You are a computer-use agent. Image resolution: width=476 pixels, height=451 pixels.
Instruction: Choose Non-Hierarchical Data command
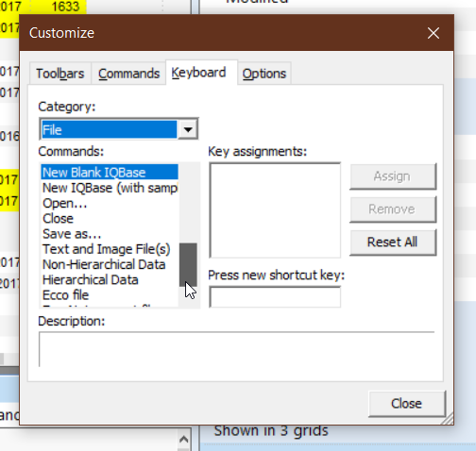[110, 264]
